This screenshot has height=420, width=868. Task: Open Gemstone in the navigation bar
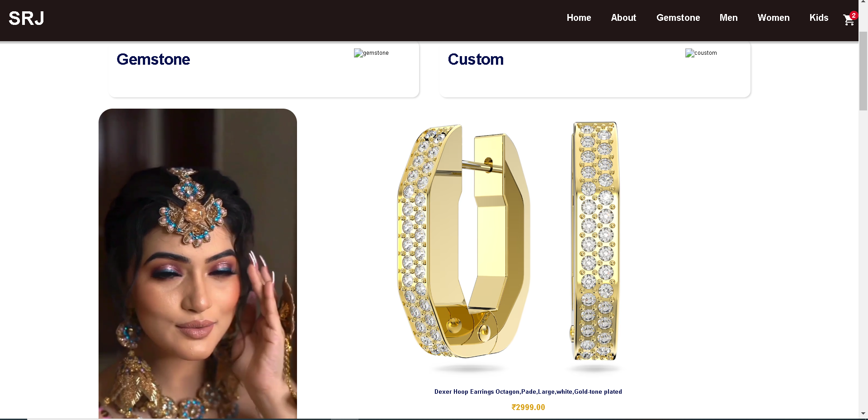[x=678, y=18]
